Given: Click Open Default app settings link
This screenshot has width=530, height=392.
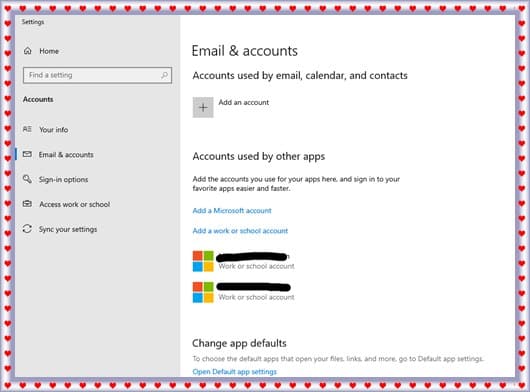Looking at the screenshot, I should click(234, 372).
